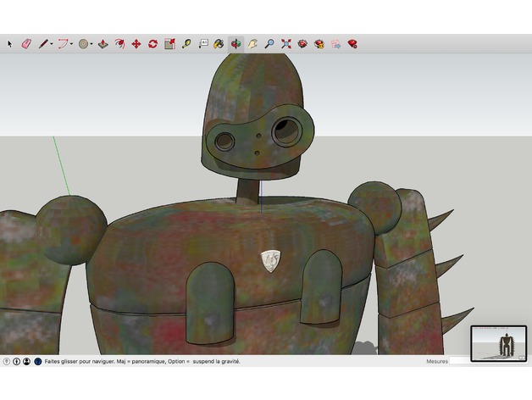The height and width of the screenshot is (400, 532).
Task: Pick the Rotate tool
Action: point(153,44)
